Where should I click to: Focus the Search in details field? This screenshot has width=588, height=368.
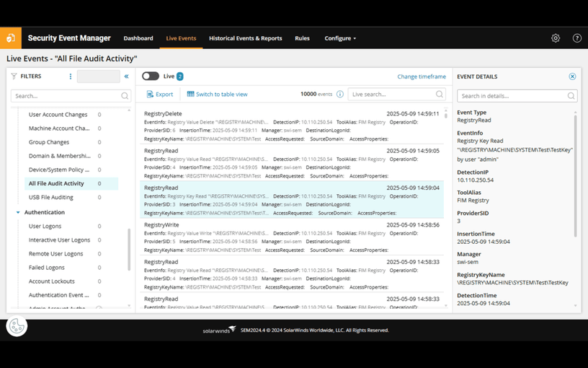pyautogui.click(x=517, y=96)
